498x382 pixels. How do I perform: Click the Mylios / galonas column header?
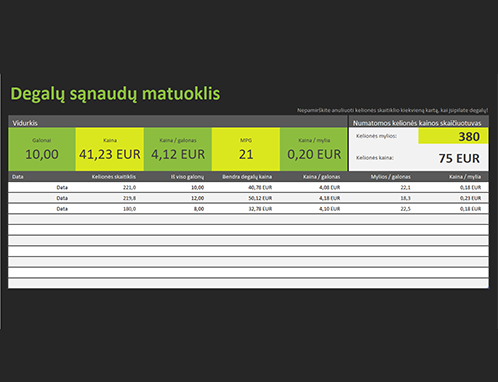click(x=391, y=177)
